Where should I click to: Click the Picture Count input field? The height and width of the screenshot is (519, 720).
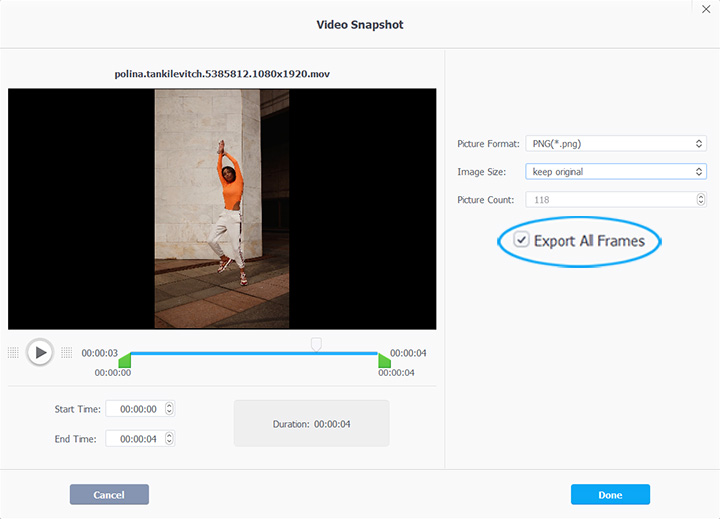tap(608, 200)
